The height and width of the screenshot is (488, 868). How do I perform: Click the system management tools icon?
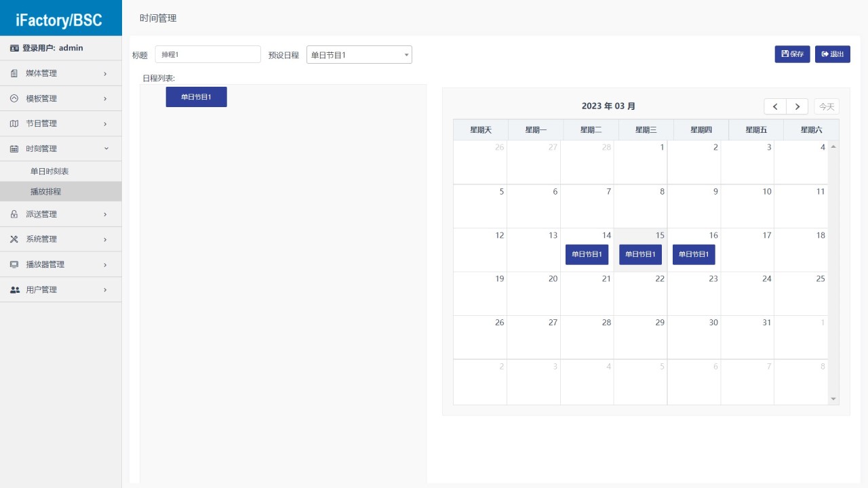tap(14, 239)
